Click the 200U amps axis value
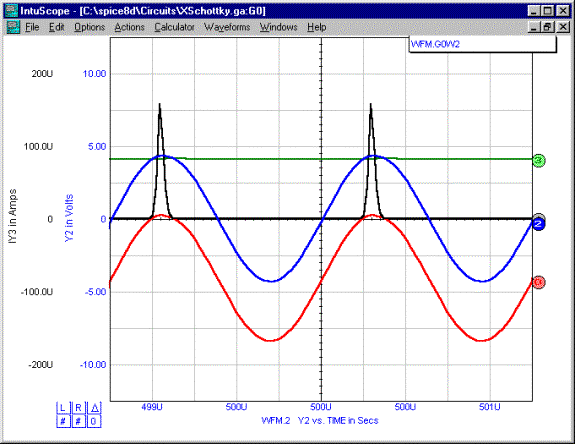The image size is (575, 444). (x=42, y=74)
